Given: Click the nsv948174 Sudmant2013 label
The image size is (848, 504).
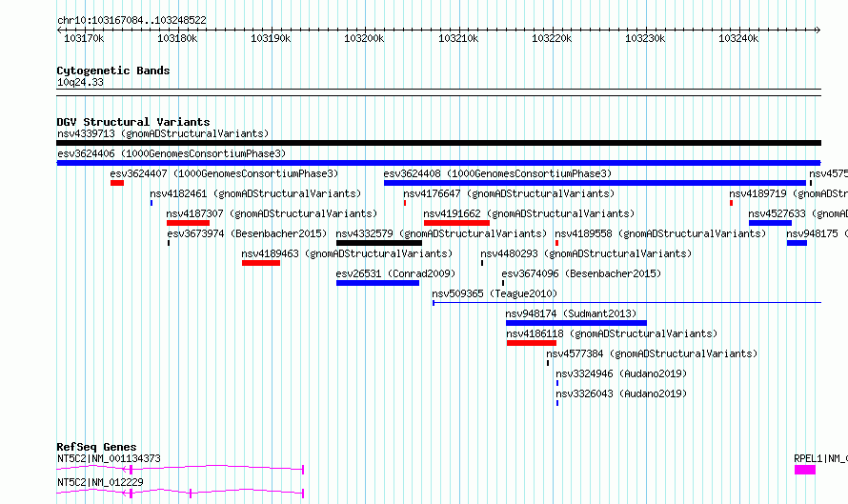Looking at the screenshot, I should pyautogui.click(x=571, y=313).
